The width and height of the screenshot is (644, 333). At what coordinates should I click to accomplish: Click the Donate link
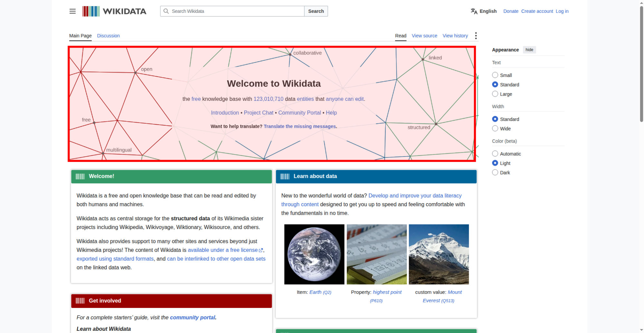pos(511,11)
